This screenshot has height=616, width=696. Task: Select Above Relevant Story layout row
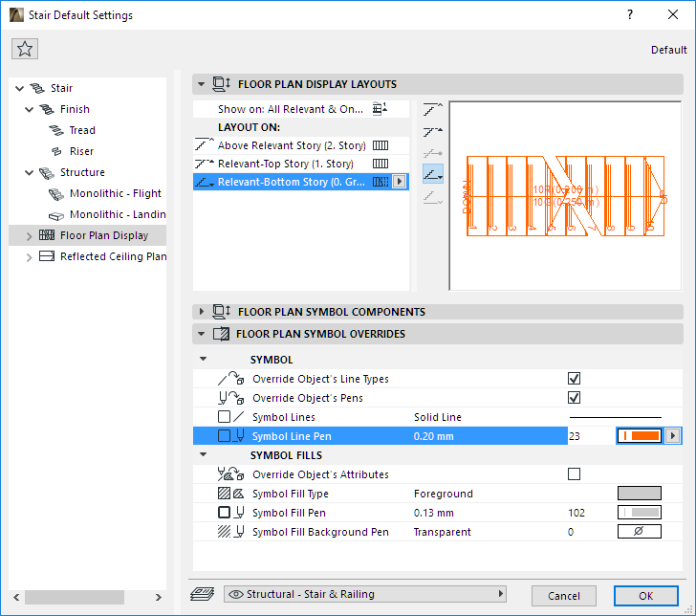click(x=301, y=145)
